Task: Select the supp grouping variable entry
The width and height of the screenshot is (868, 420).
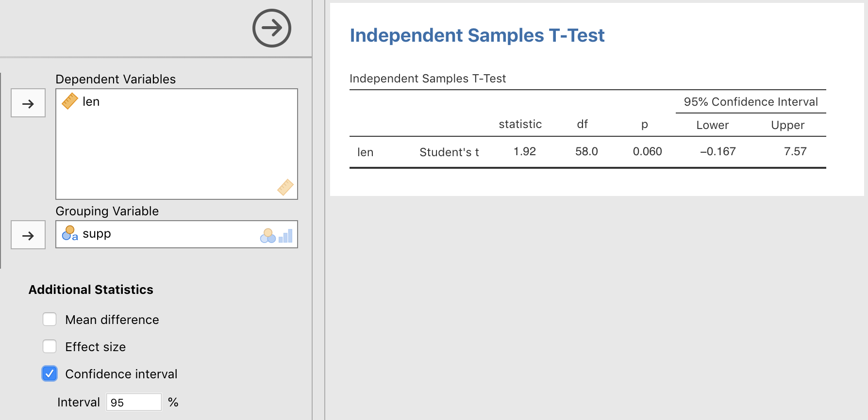Action: pyautogui.click(x=97, y=234)
